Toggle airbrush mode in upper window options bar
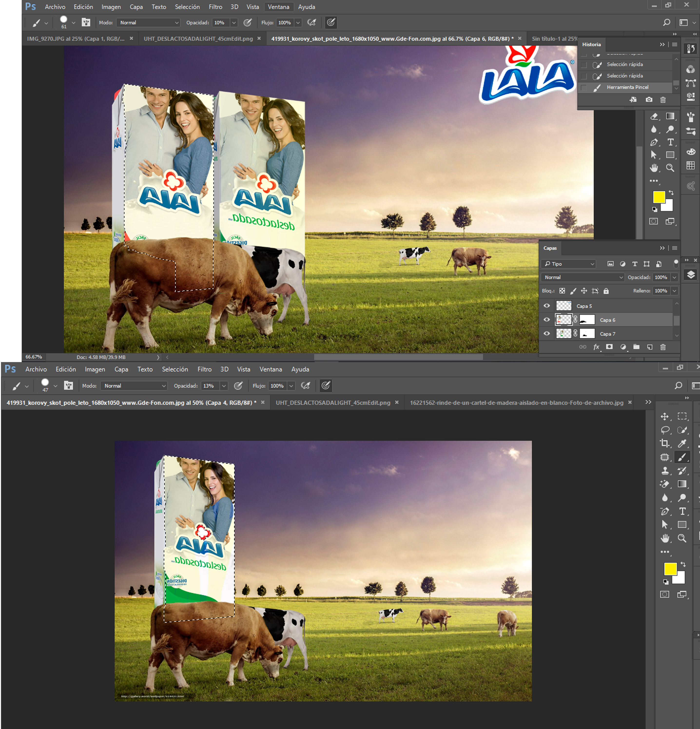 (311, 22)
